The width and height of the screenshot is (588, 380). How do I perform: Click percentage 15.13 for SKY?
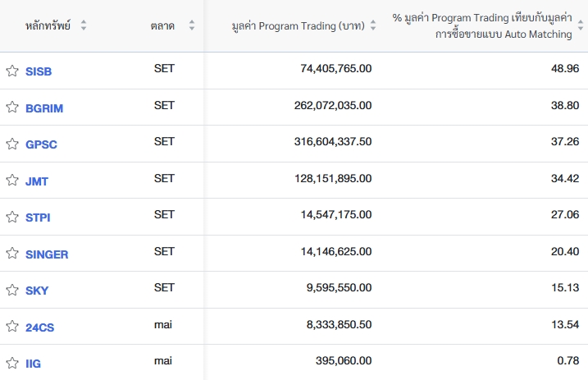click(565, 288)
